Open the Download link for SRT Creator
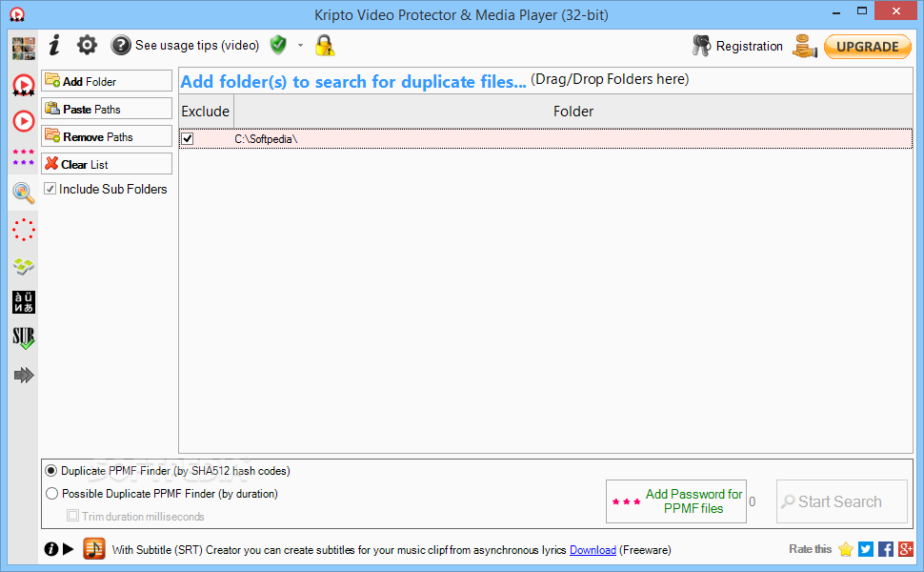Screen dimensions: 924x572 pyautogui.click(x=593, y=550)
